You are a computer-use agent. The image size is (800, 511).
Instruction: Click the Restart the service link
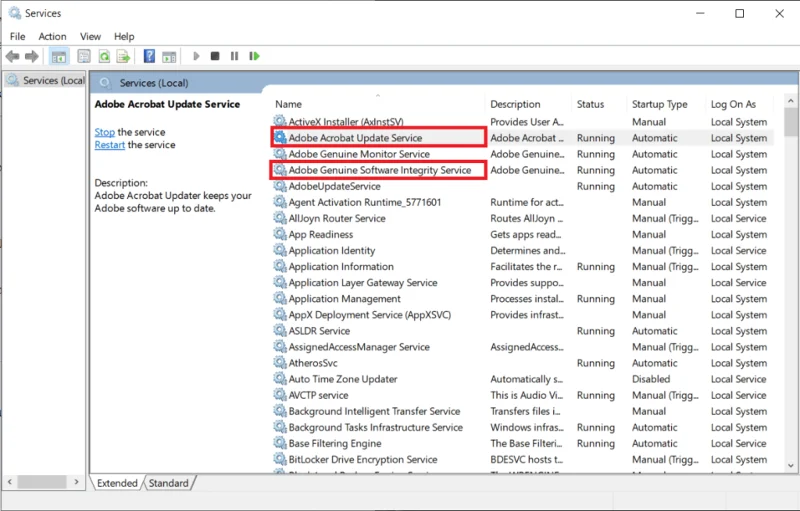tap(110, 145)
